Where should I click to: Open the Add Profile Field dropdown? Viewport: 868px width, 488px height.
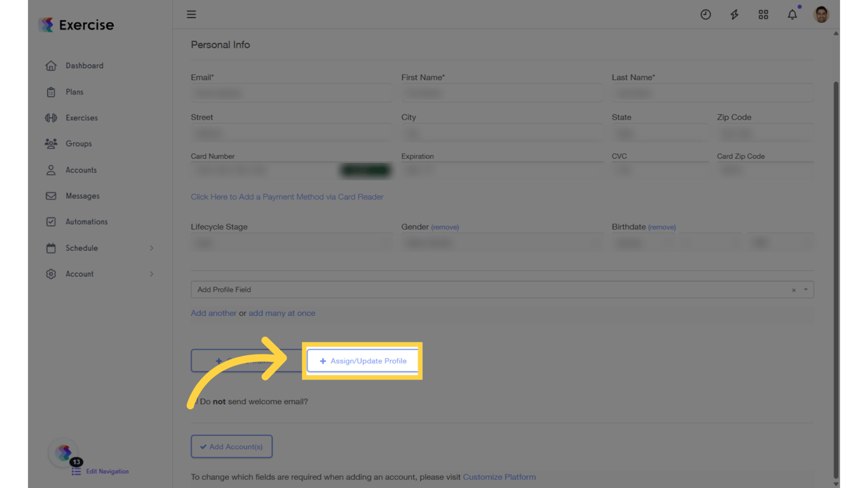pos(445,289)
